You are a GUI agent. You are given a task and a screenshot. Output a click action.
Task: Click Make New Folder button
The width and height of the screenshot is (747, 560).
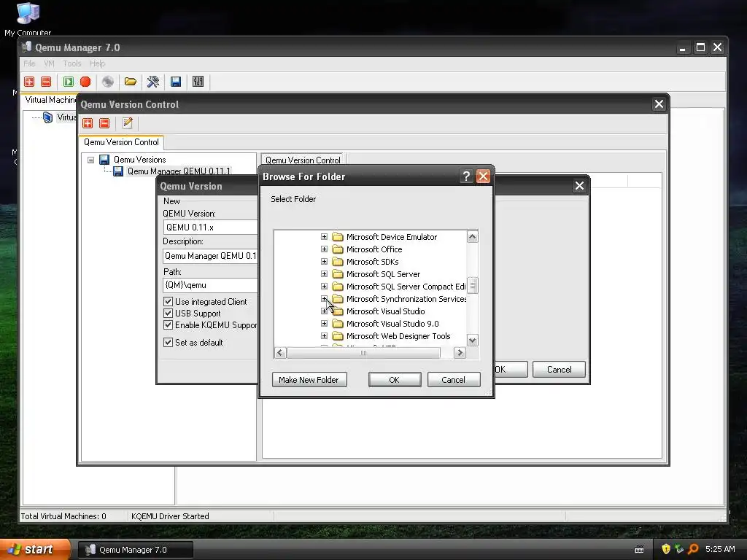[309, 379]
